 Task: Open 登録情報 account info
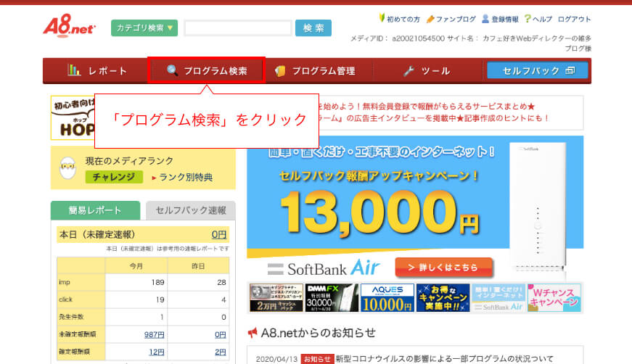click(x=504, y=19)
